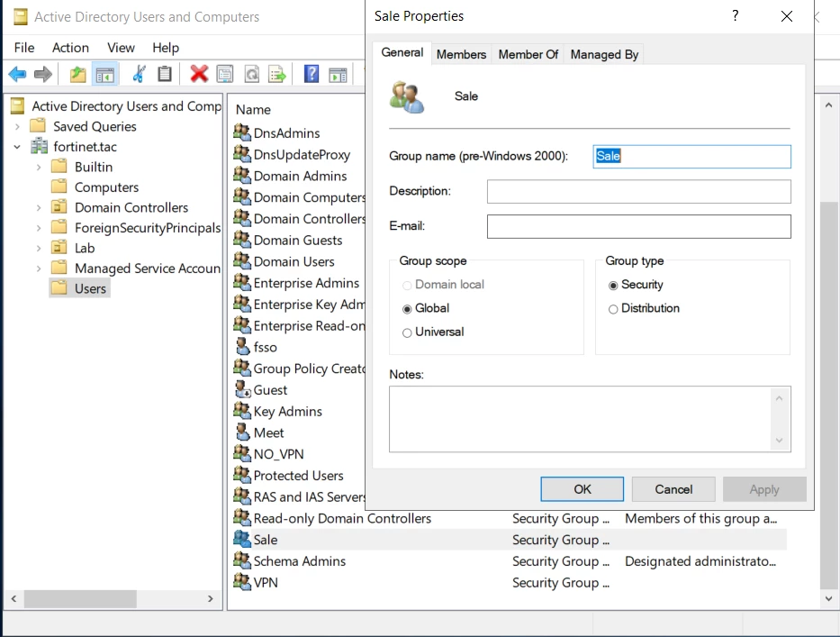Open the File menu
The height and width of the screenshot is (637, 840).
click(24, 47)
